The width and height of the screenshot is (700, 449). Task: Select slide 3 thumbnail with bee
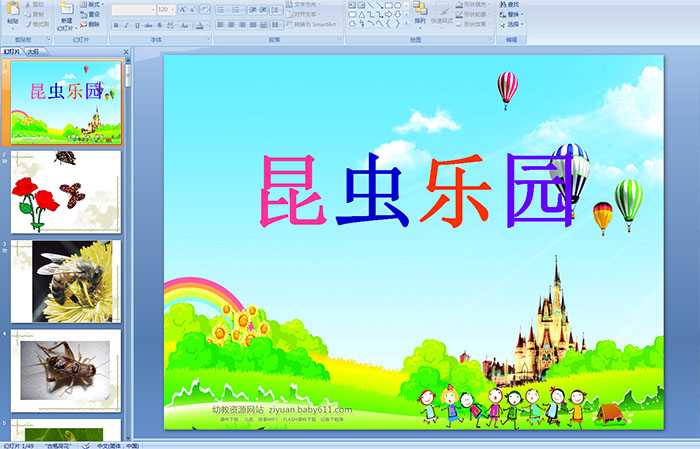tap(66, 281)
